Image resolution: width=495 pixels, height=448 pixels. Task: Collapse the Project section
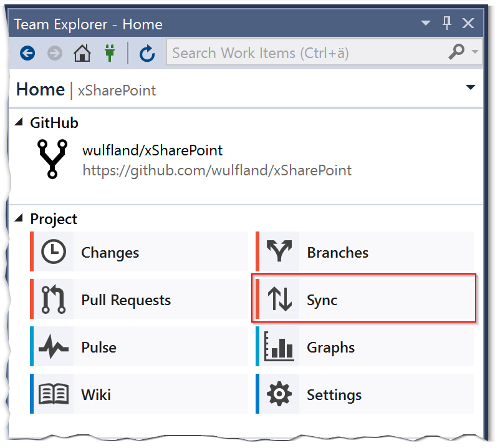21,219
